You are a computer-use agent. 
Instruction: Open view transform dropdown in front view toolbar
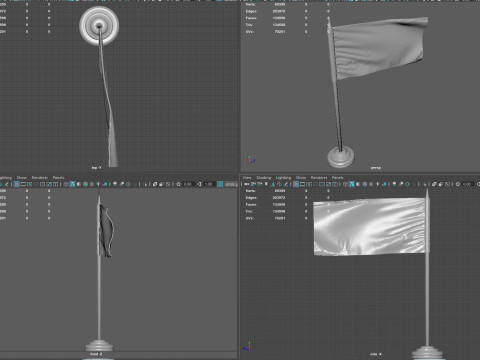[231, 184]
